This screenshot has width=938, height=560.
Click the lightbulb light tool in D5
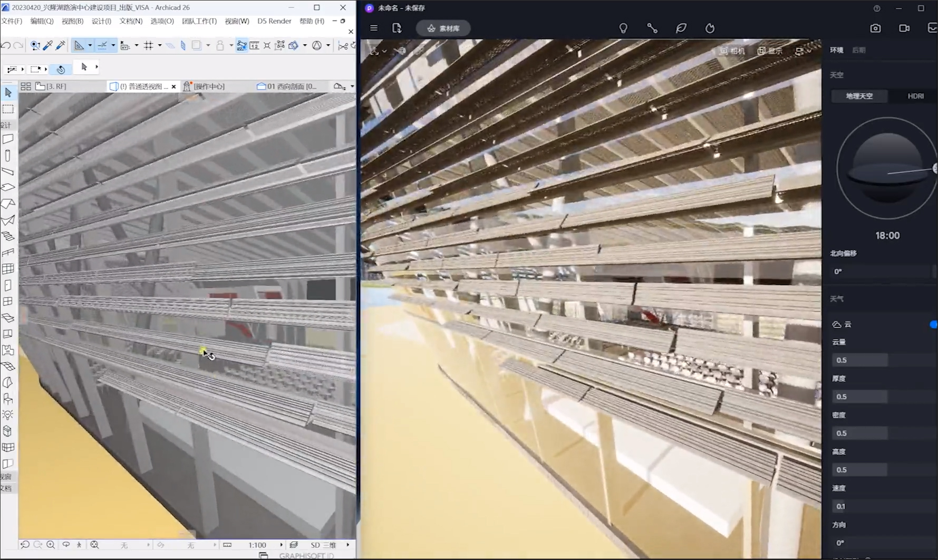(623, 28)
